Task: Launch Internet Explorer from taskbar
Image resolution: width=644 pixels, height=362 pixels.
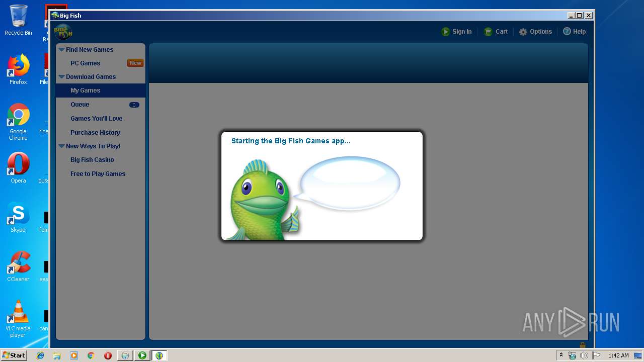Action: tap(40, 355)
